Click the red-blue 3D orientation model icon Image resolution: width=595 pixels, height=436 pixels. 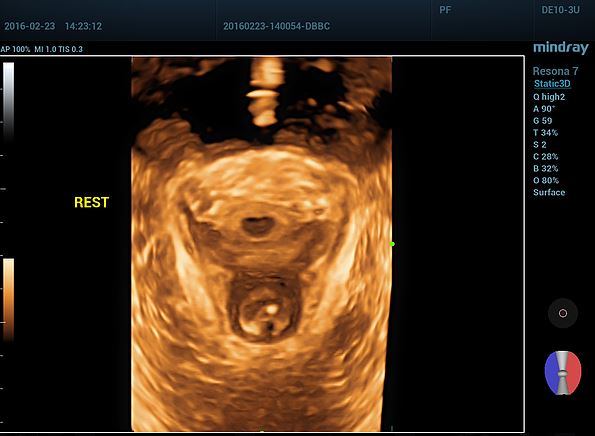tap(563, 373)
